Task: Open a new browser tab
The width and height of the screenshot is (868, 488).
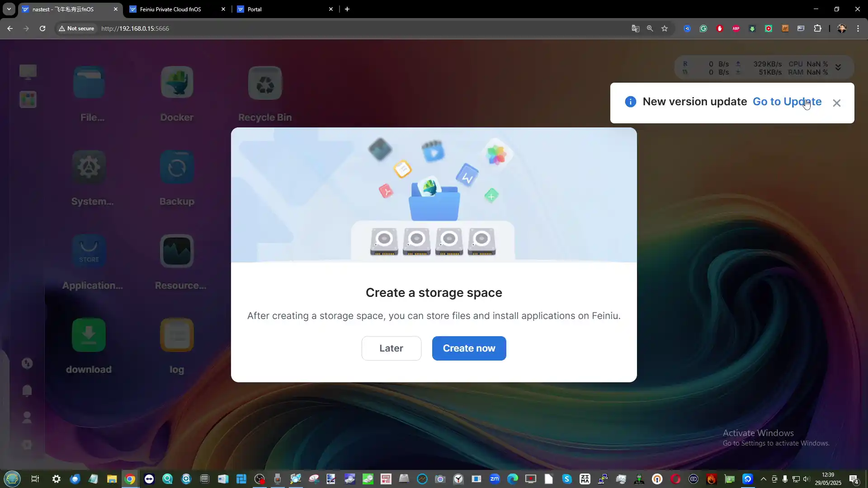Action: [347, 9]
